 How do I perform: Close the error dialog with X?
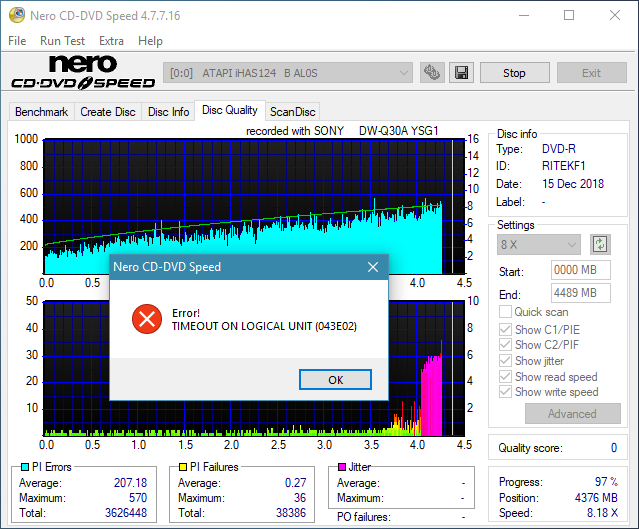(x=373, y=267)
